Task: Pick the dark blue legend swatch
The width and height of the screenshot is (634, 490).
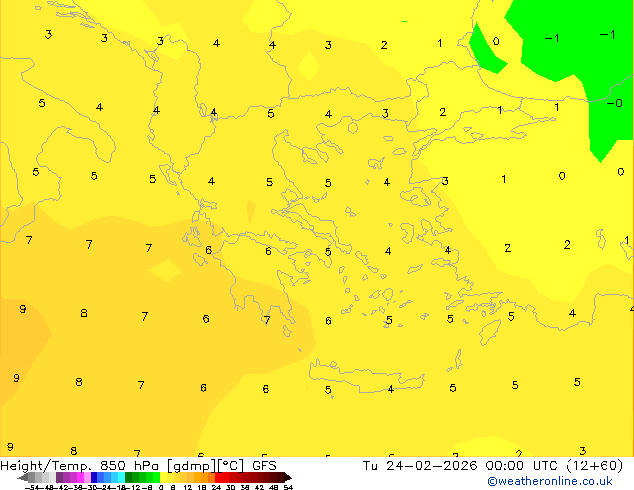Action: (94, 477)
